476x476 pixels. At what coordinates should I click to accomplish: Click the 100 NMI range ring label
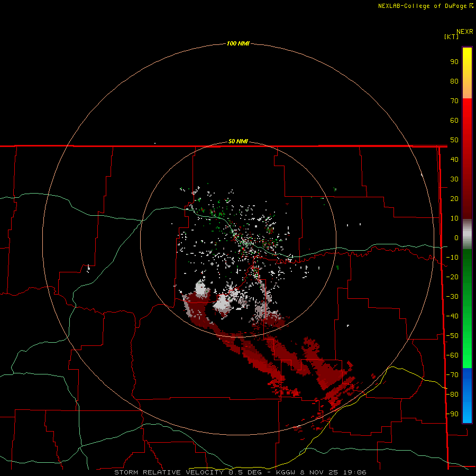click(x=238, y=43)
